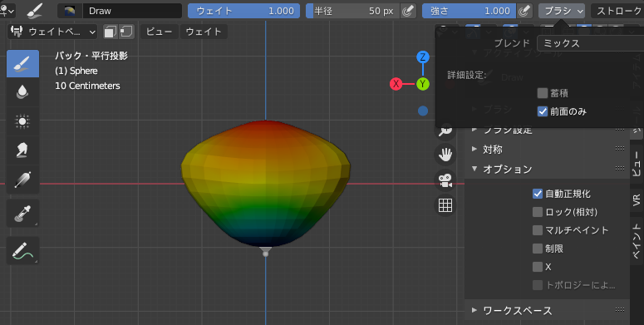
Task: Disable 自動正規化 checkbox
Action: pos(538,194)
